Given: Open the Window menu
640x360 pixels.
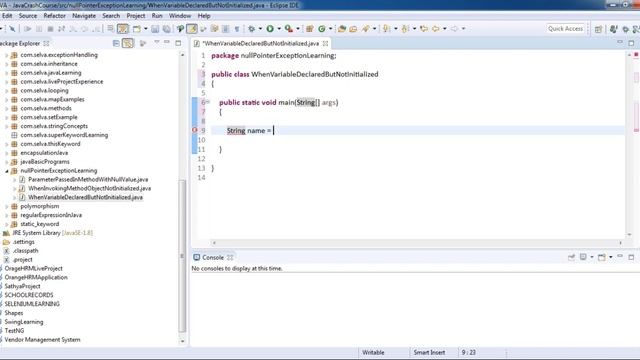Looking at the screenshot, I should [180, 16].
